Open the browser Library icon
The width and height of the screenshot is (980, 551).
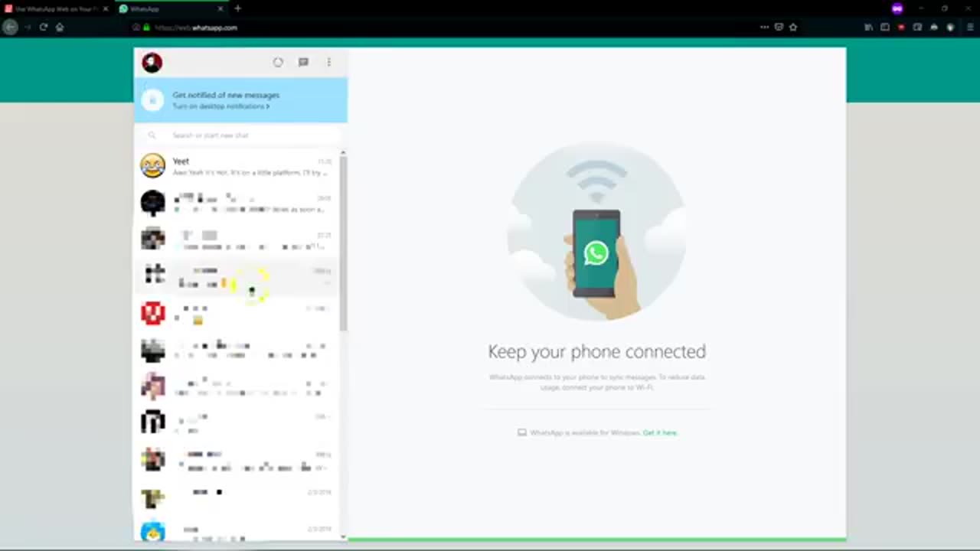pyautogui.click(x=868, y=27)
